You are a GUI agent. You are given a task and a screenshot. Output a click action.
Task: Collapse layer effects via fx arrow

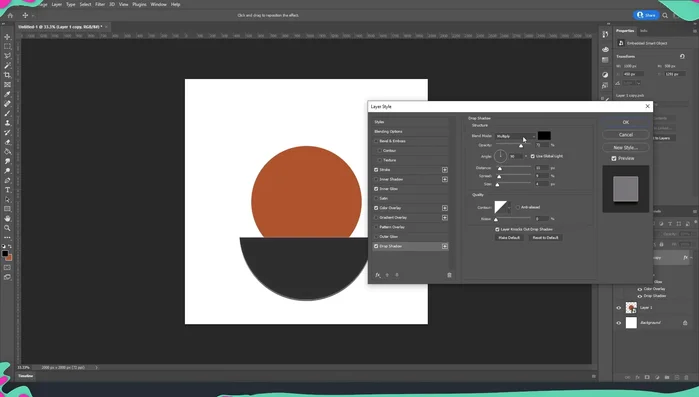click(691, 258)
